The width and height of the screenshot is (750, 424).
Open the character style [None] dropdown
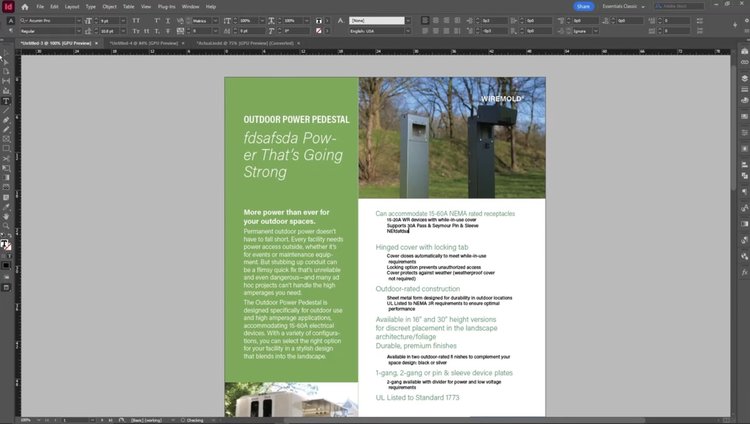(x=408, y=21)
